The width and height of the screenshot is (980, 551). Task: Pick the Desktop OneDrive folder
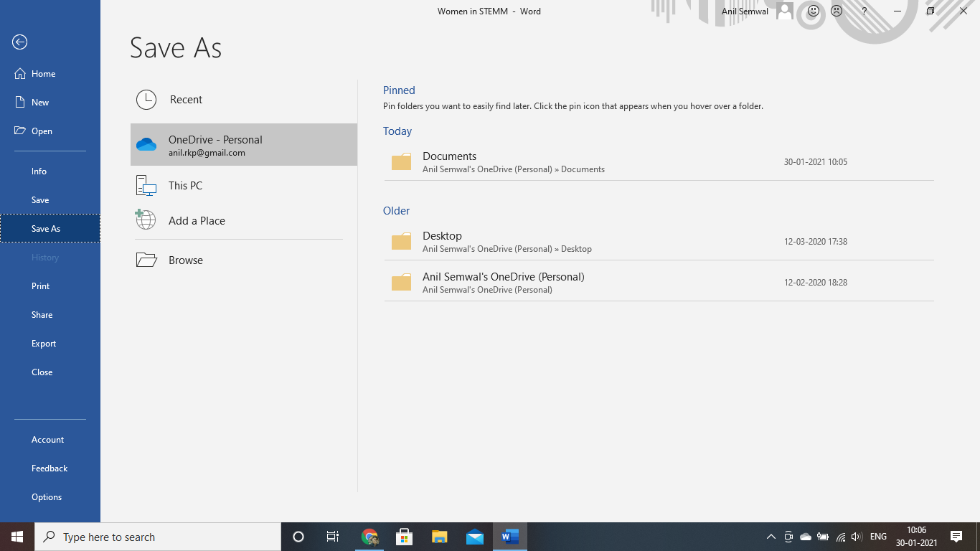click(x=659, y=242)
